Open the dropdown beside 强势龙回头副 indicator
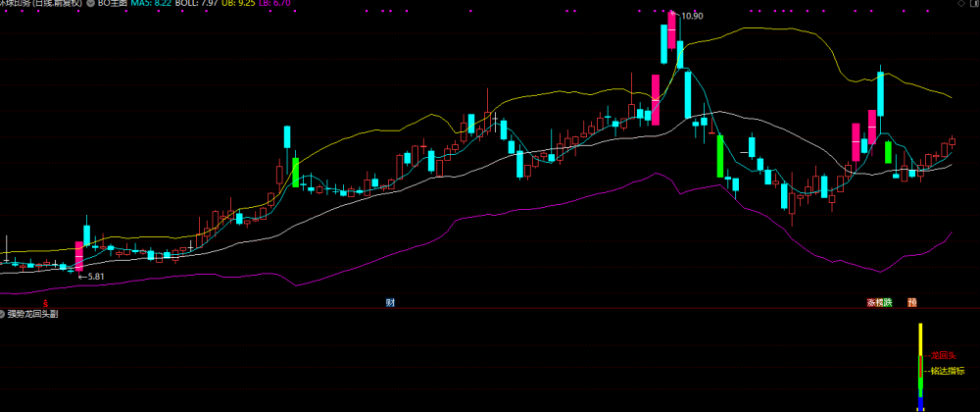980x412 pixels. pos(3,314)
